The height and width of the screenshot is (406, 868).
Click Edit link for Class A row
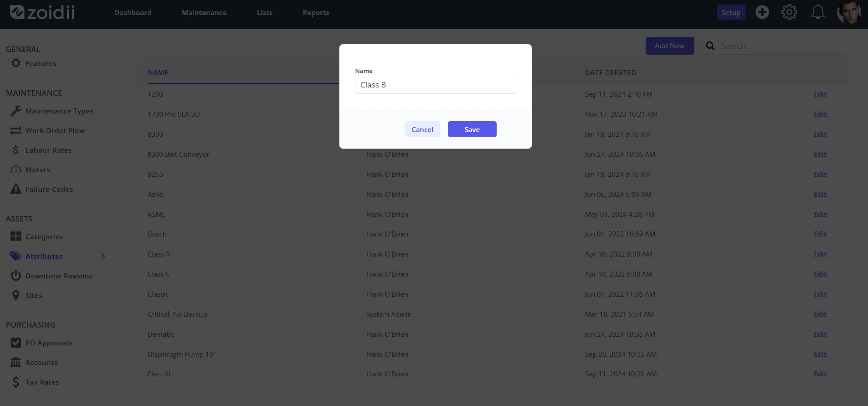[x=820, y=254]
